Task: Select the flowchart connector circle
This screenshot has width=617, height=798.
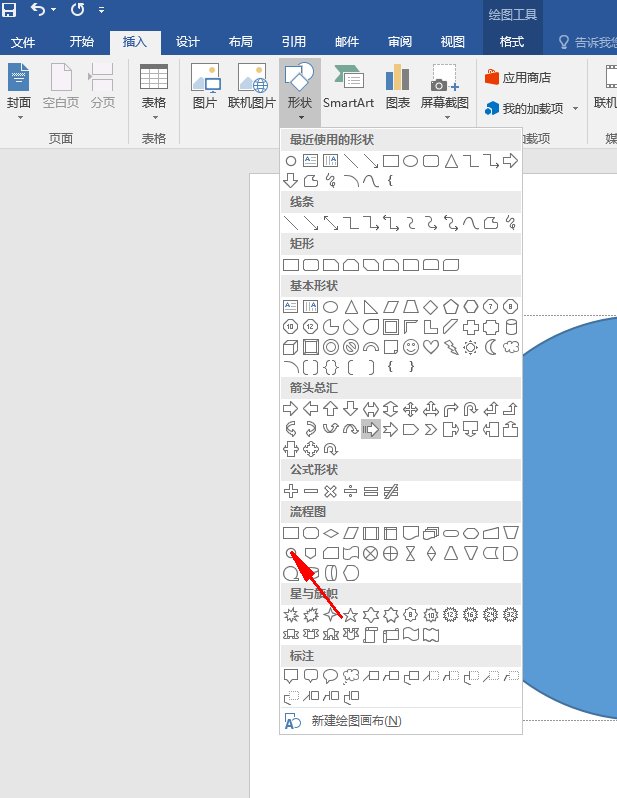Action: [x=291, y=553]
